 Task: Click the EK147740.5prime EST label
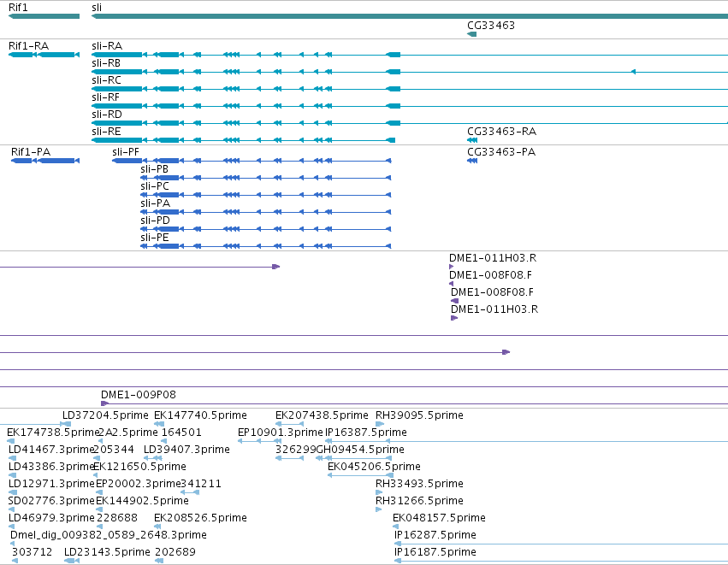point(200,415)
